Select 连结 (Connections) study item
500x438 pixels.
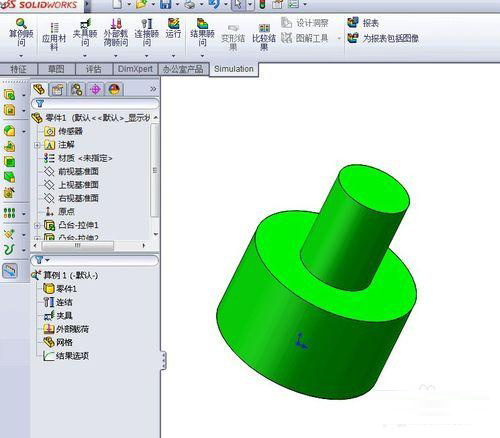[58, 302]
